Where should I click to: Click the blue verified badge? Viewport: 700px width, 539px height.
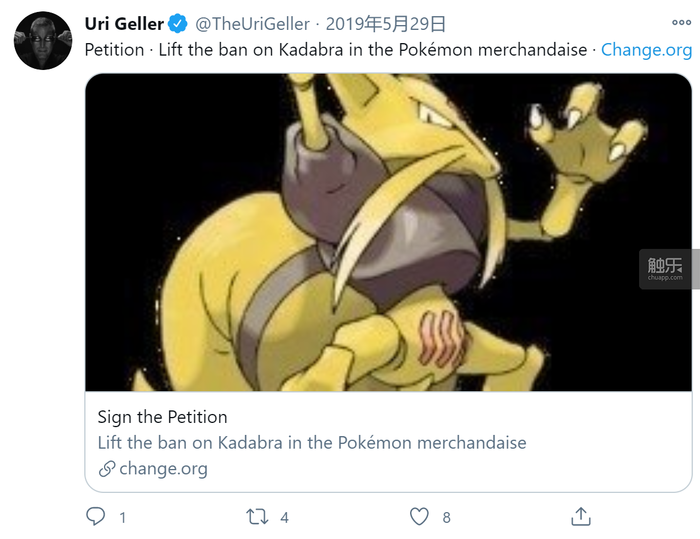point(178,24)
